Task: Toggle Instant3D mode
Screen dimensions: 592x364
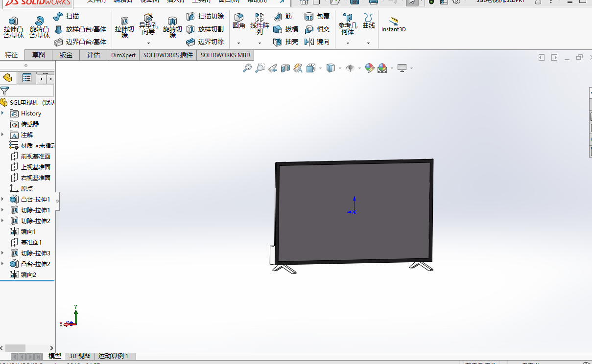Action: pyautogui.click(x=394, y=24)
